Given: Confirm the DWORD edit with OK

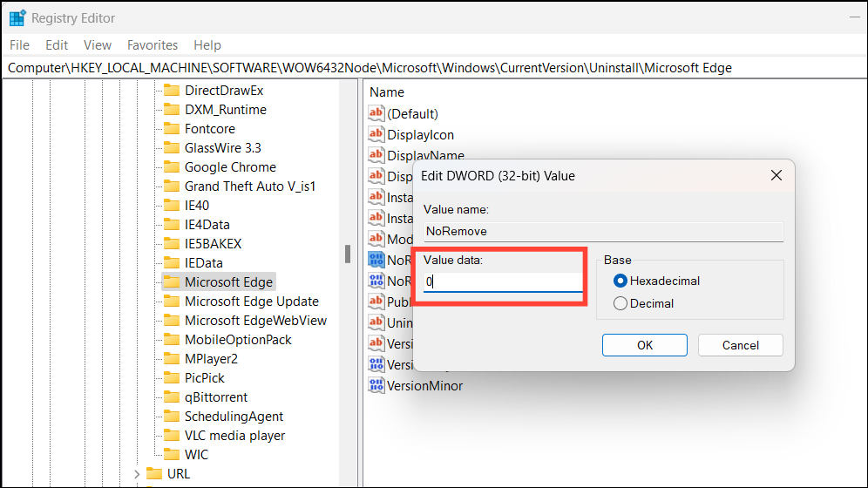Looking at the screenshot, I should [644, 345].
